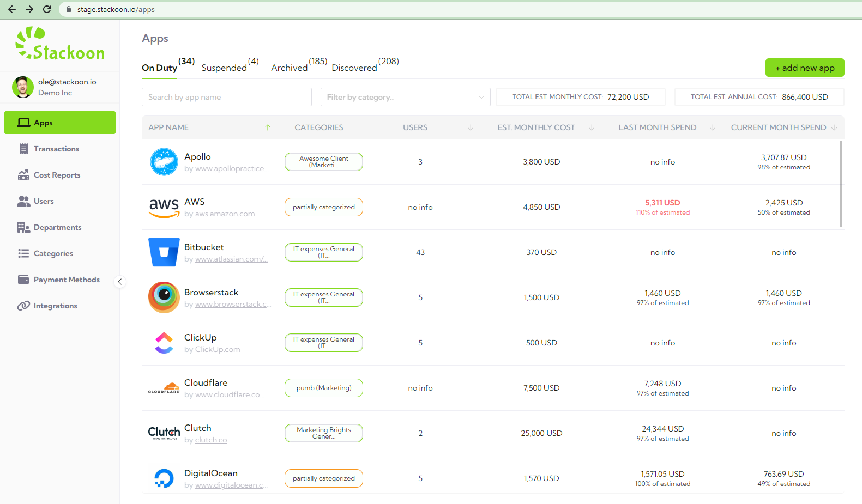Click Cloudflare's pumb (Marketing) tag

click(324, 388)
